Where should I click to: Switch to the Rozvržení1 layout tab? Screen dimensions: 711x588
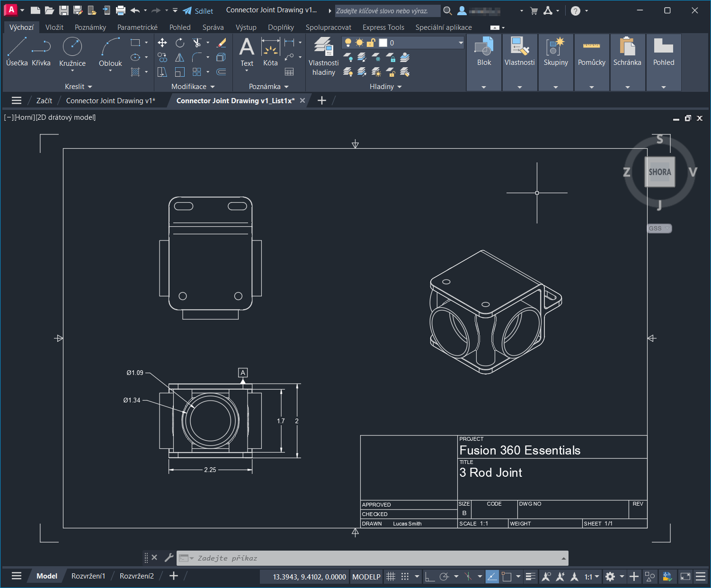pyautogui.click(x=88, y=576)
